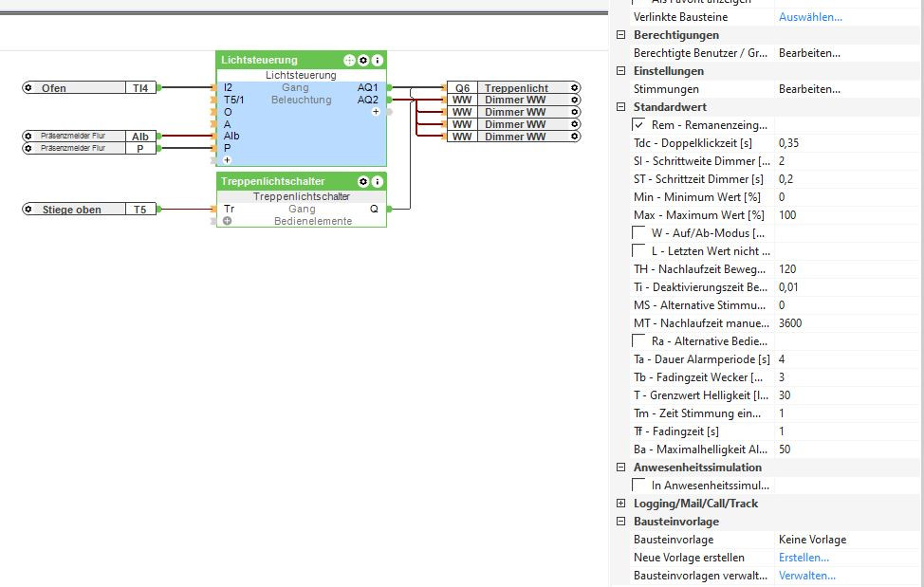Select the Treppenlicht output label
924x587 pixels.
click(x=516, y=88)
